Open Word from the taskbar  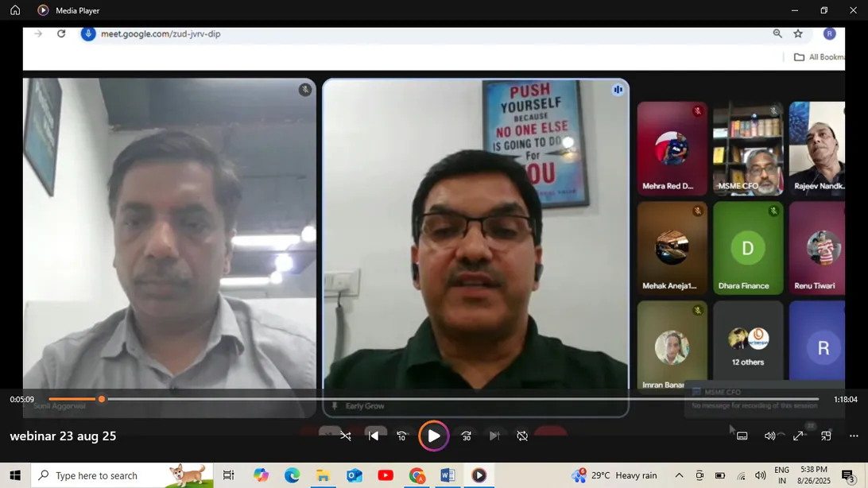[448, 475]
